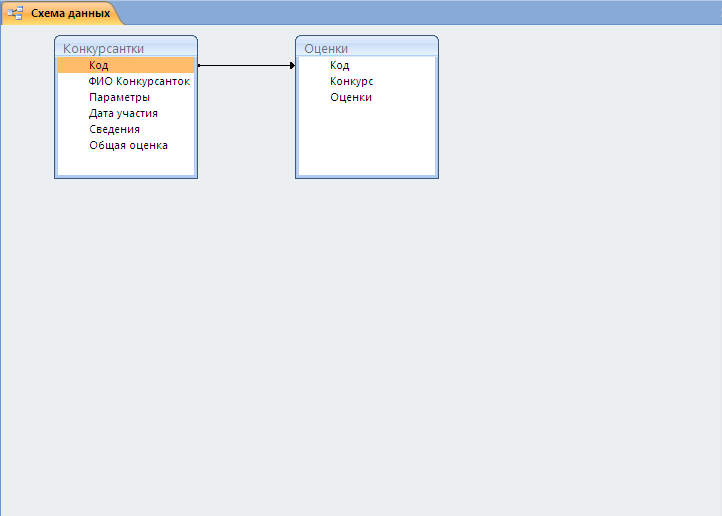Select the relationship line between tables
Viewport: 722px width, 516px height.
(246, 65)
